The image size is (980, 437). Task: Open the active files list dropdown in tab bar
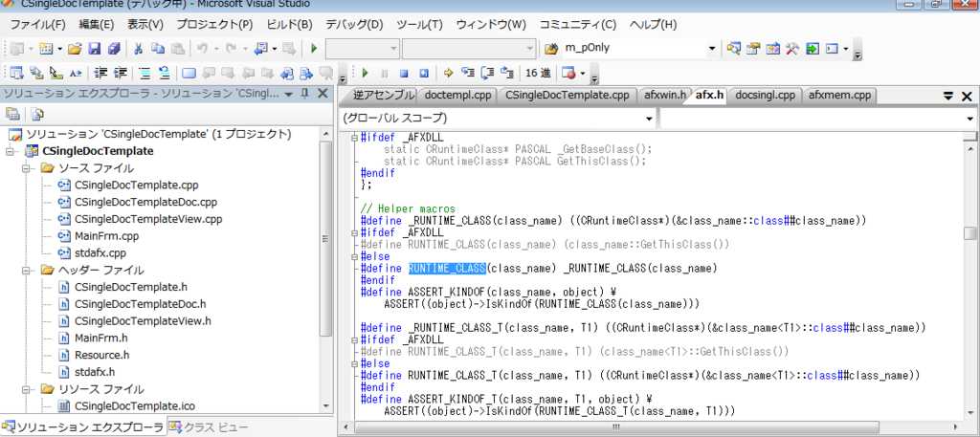tap(948, 97)
